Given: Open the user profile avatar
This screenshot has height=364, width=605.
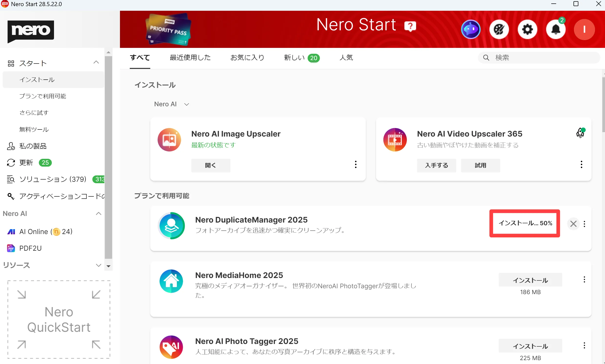Looking at the screenshot, I should click(584, 29).
